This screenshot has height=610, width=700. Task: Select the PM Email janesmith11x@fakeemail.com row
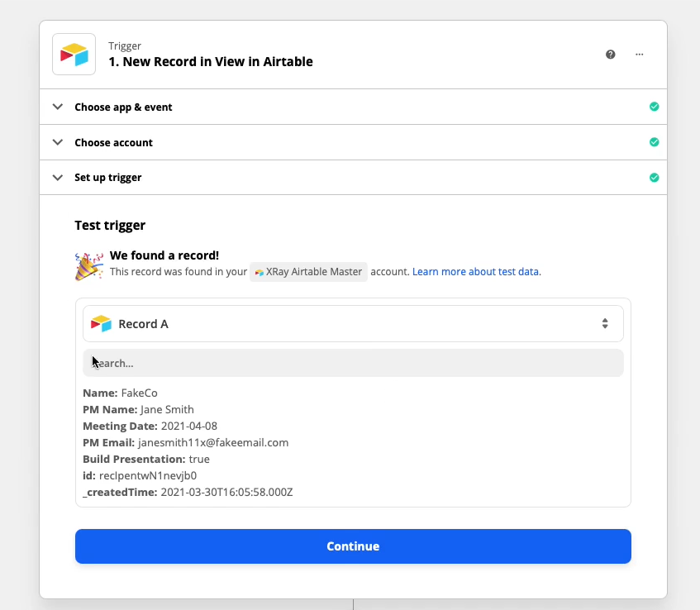click(186, 442)
